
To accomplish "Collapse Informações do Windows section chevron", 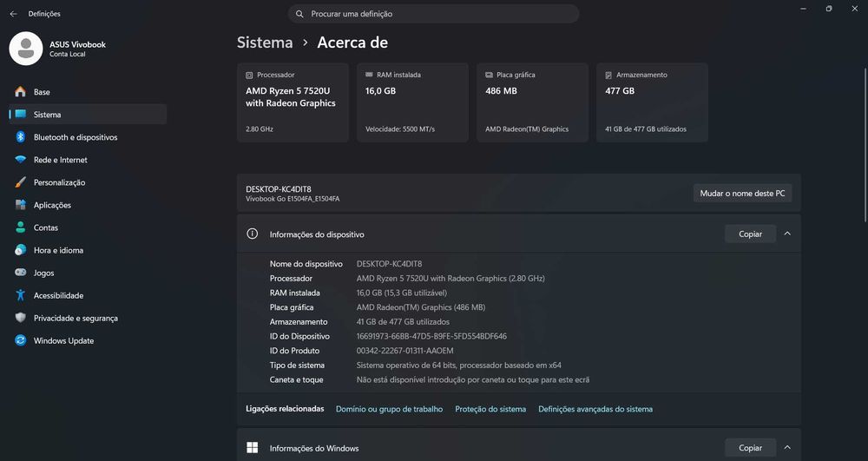I will (x=787, y=448).
